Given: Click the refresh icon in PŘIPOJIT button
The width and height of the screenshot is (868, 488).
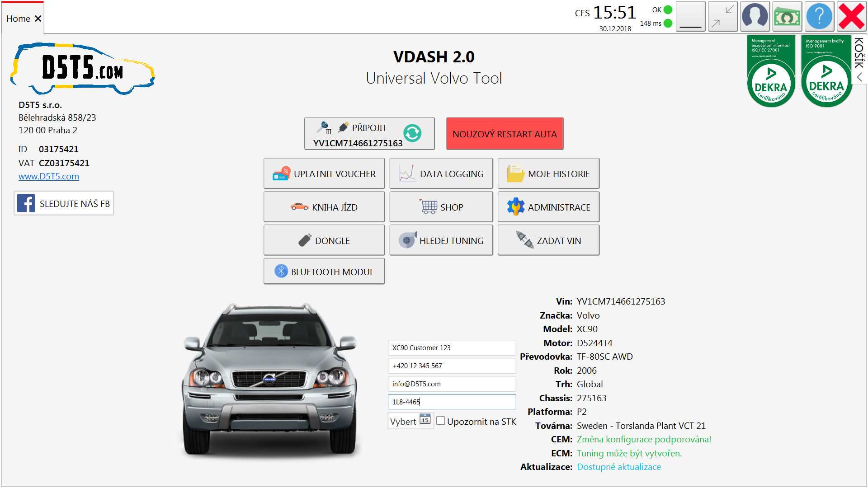Looking at the screenshot, I should tap(412, 133).
